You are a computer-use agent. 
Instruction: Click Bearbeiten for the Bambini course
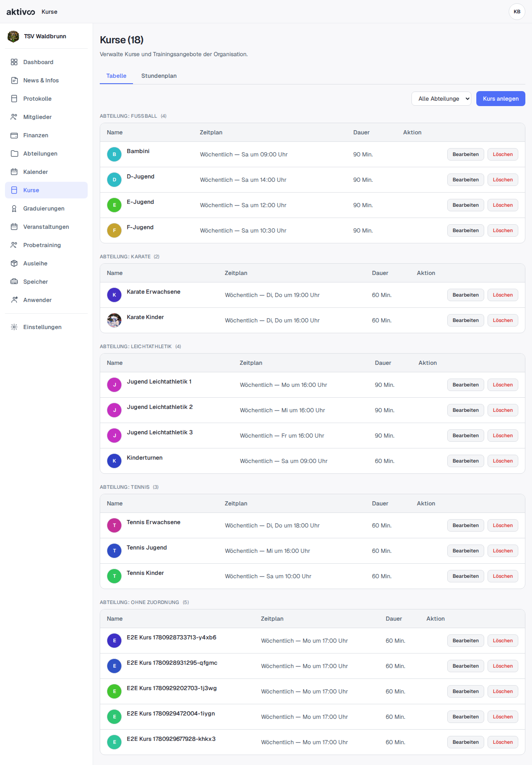click(465, 154)
